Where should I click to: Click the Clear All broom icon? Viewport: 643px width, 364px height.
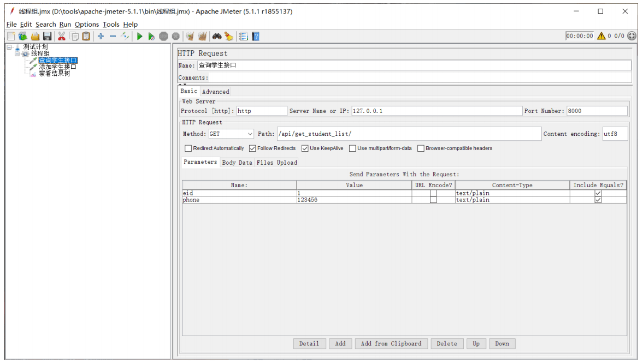tap(202, 37)
